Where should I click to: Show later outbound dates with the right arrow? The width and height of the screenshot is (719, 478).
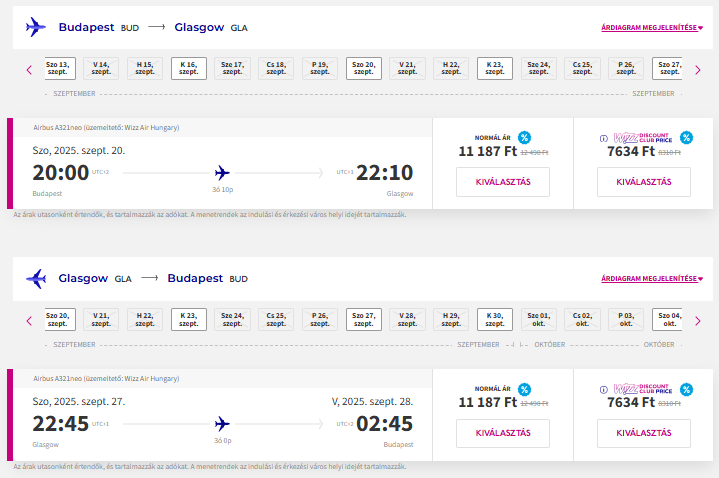(x=698, y=70)
